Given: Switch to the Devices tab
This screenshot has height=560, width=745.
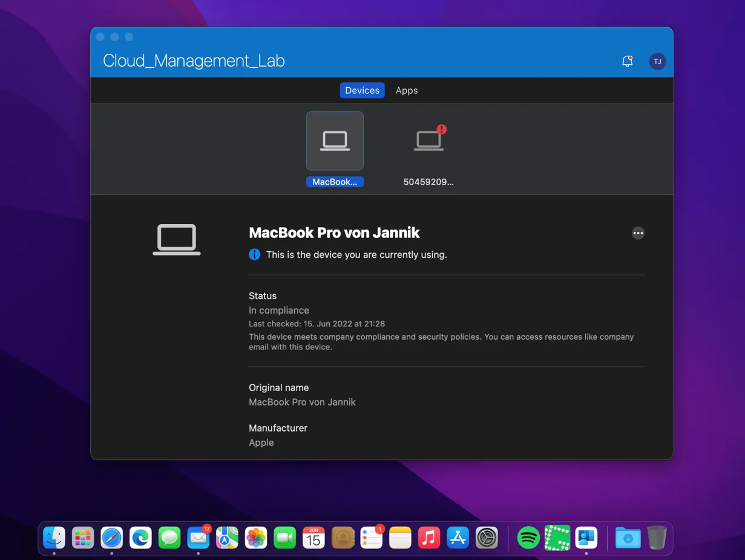Looking at the screenshot, I should point(362,90).
